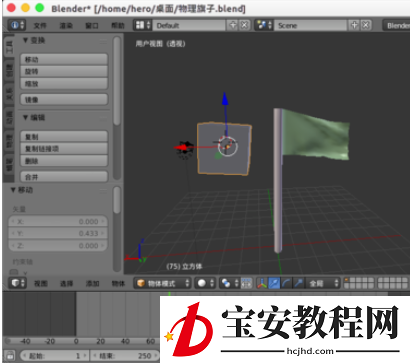This screenshot has width=410, height=363.
Task: Toggle the 3D manipulator widget
Action: pos(262,283)
